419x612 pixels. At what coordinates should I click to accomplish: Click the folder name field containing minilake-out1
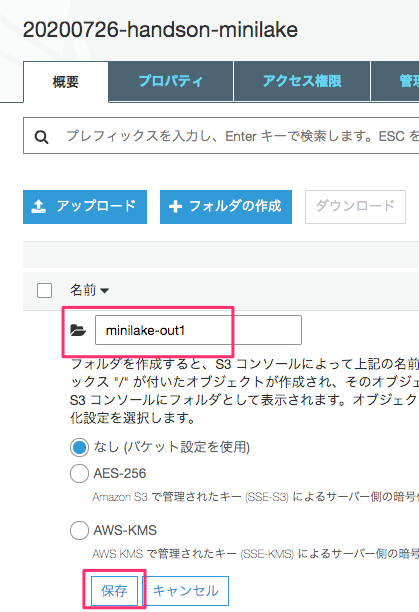click(x=198, y=330)
